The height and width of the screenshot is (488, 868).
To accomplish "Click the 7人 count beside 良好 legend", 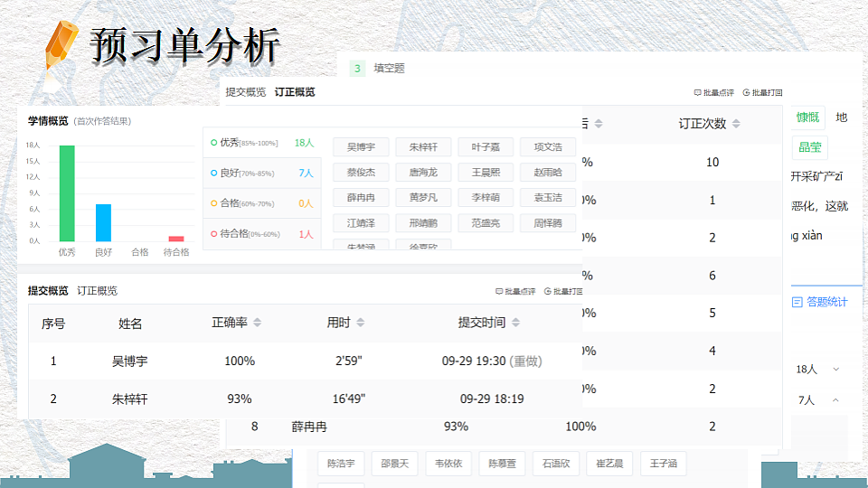I will (307, 174).
